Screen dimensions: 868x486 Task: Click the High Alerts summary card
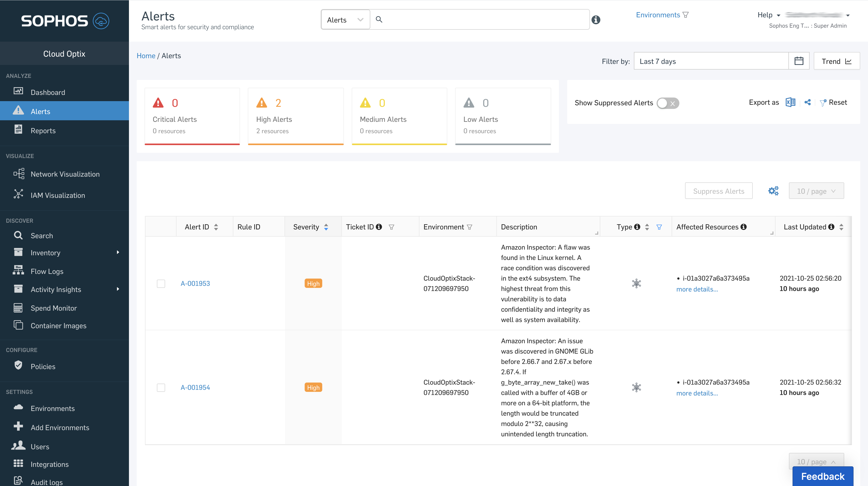[296, 116]
